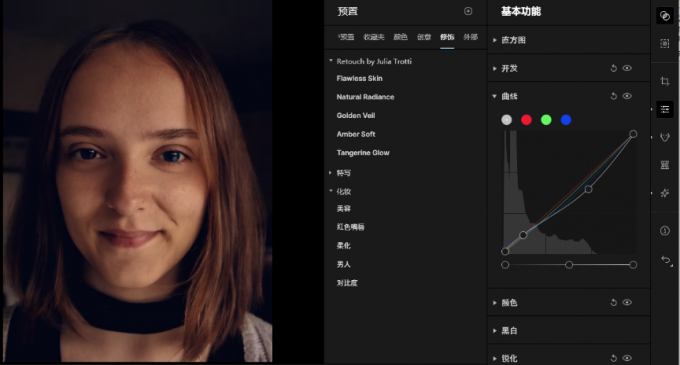Select the white luminance curve channel

click(x=507, y=120)
